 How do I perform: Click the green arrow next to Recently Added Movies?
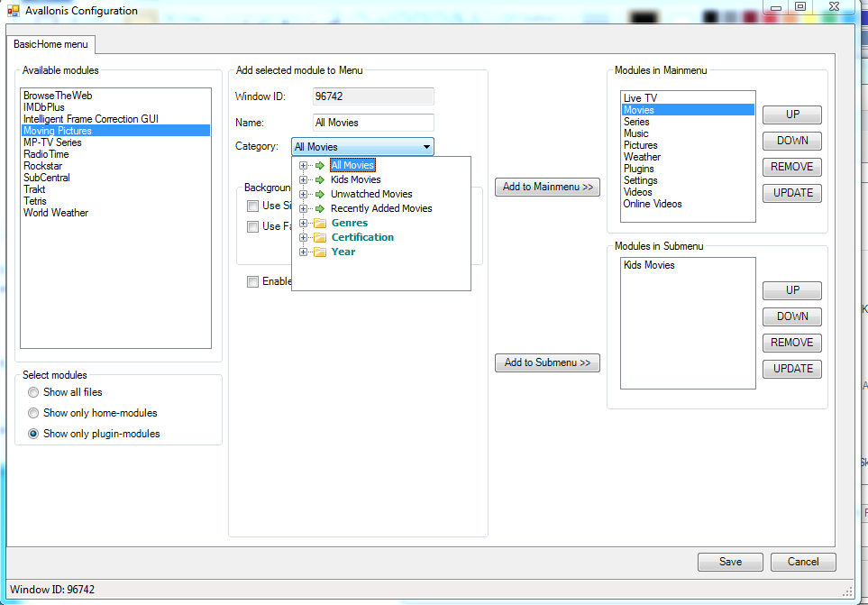tap(320, 208)
